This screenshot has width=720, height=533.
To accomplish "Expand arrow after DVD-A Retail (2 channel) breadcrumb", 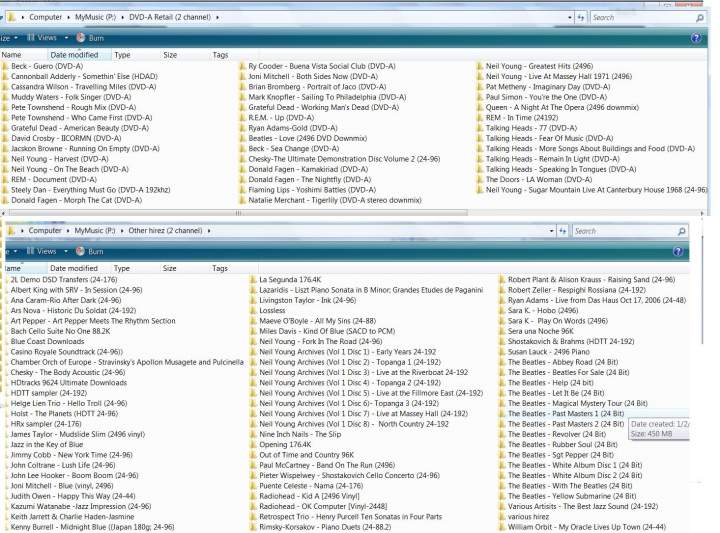I will pyautogui.click(x=217, y=17).
